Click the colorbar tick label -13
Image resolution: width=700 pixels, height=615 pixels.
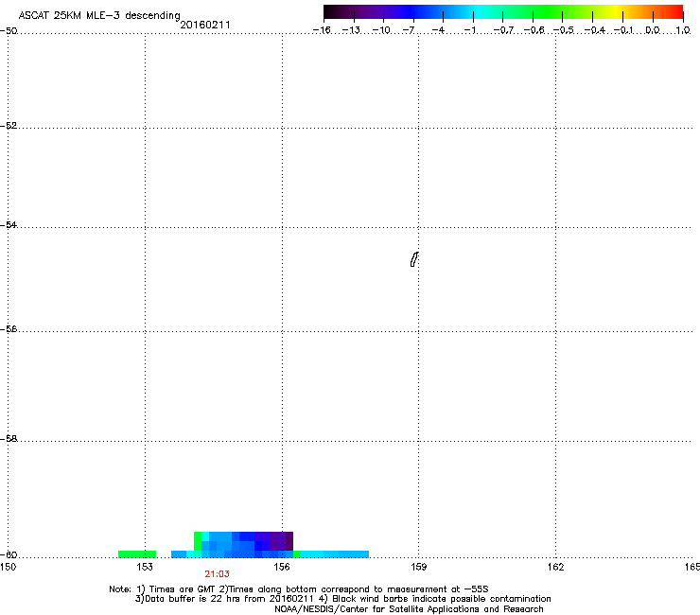(351, 30)
